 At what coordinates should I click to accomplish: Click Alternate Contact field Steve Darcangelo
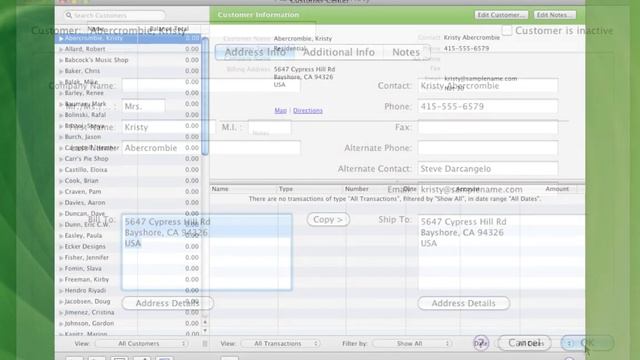tap(488, 169)
